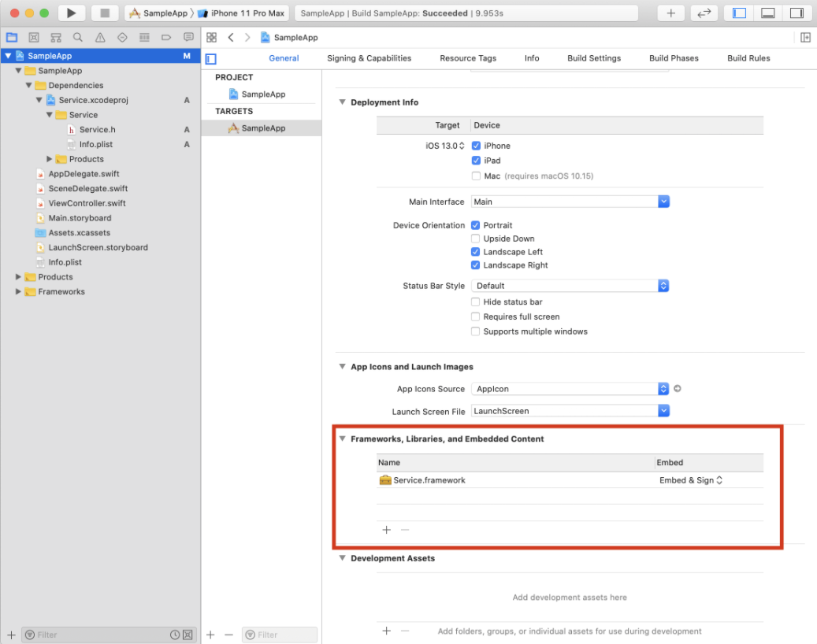Screen dimensions: 817x644
Task: Add a new target at bottom
Action: pyautogui.click(x=210, y=635)
